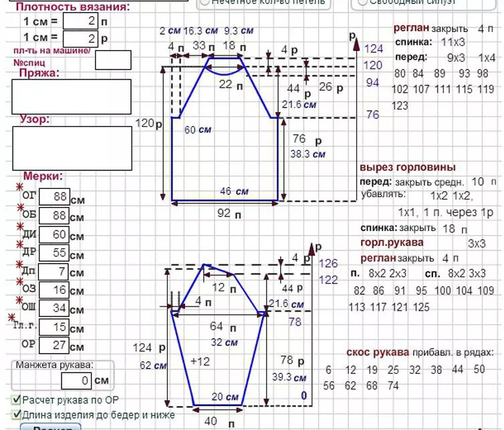Image resolution: width=504 pixels, height=430 pixels.
Task: Click the 120 р body height label
Action: point(148,124)
